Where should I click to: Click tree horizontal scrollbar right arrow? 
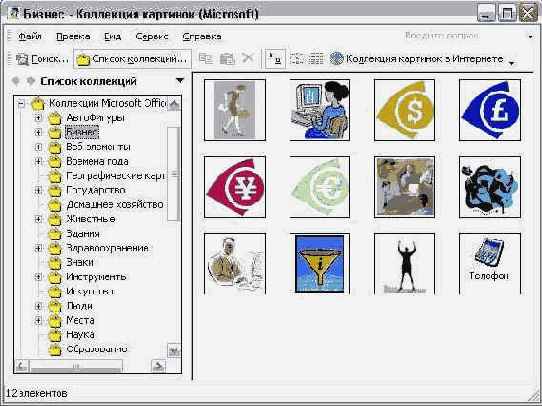coord(159,366)
